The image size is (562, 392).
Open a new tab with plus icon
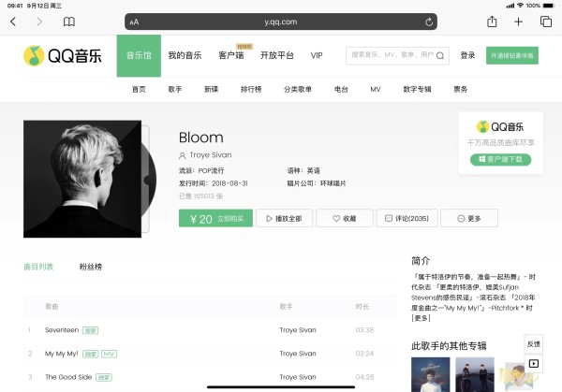(518, 22)
